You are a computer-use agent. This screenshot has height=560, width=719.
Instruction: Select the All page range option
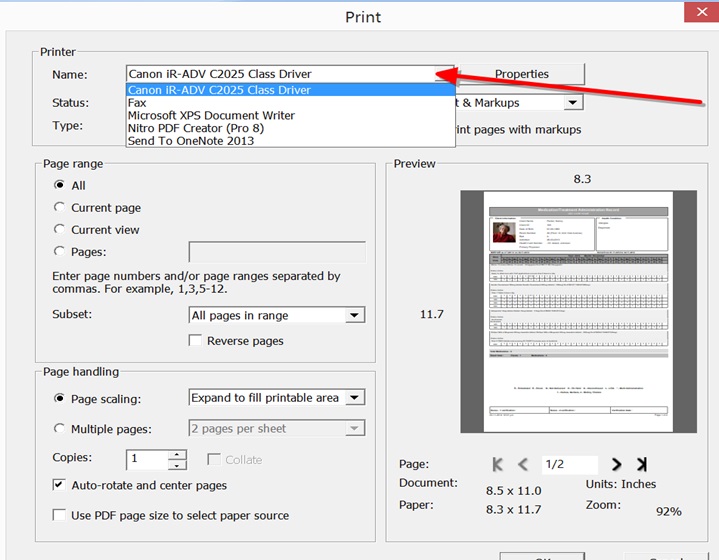click(59, 185)
